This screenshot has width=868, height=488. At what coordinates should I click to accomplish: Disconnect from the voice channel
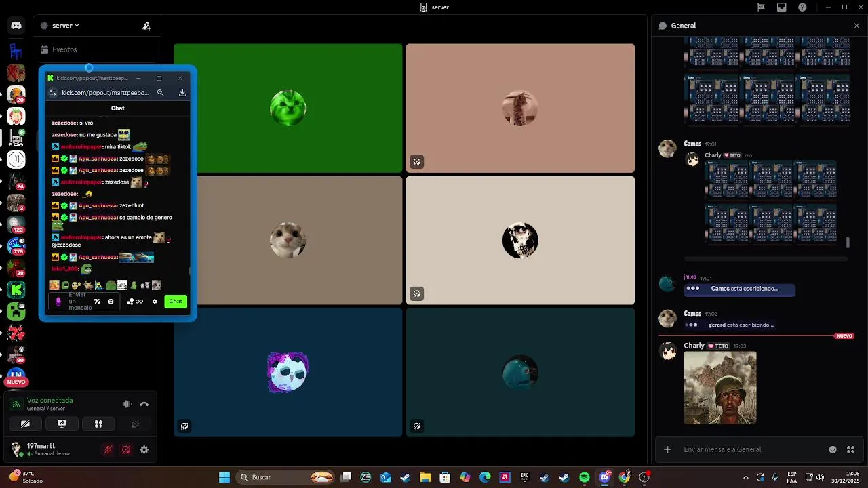click(x=144, y=404)
